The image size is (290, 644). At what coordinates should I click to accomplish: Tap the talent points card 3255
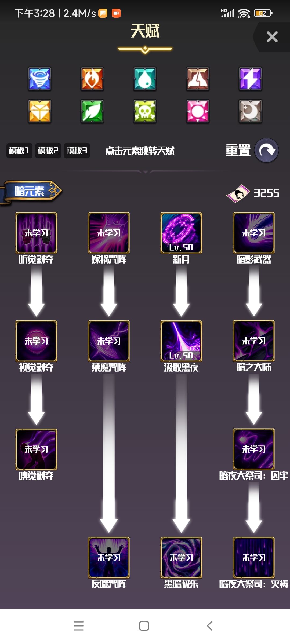coord(253,193)
